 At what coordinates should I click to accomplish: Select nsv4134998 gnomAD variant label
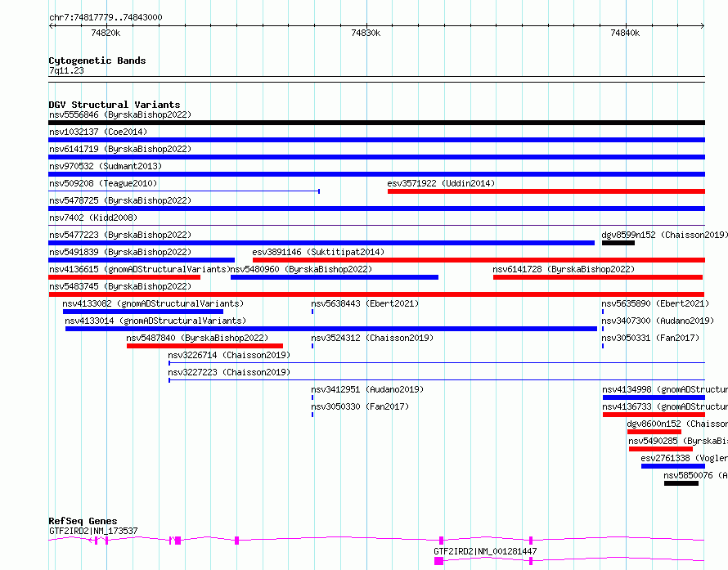pos(665,389)
